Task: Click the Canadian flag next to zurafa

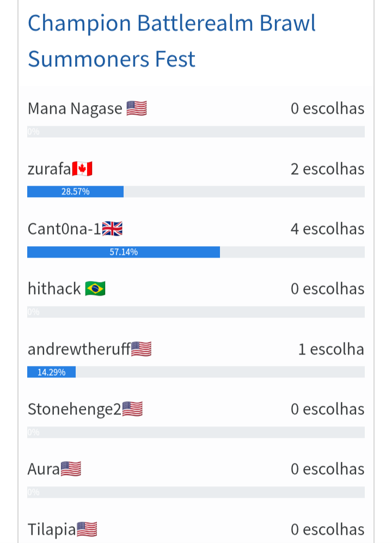Action: point(82,169)
